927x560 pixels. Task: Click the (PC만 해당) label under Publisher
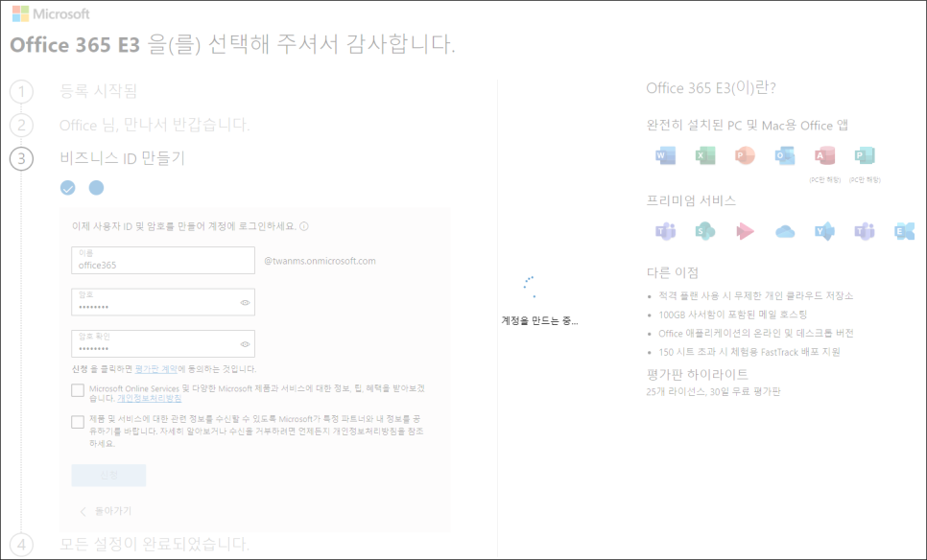(865, 180)
